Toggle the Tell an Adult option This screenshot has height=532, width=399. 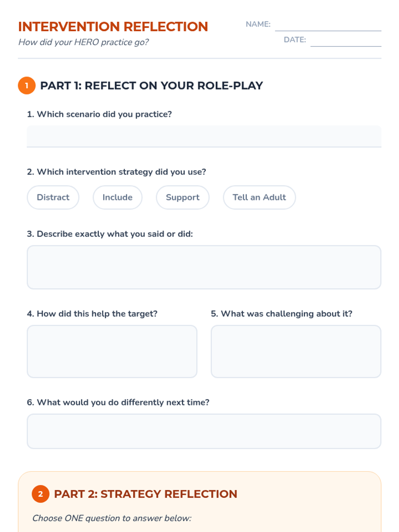point(259,197)
